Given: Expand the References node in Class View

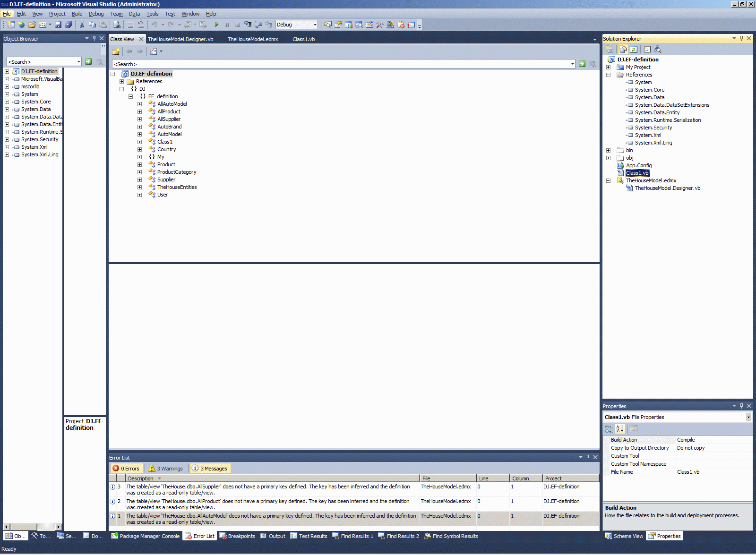Looking at the screenshot, I should [x=121, y=81].
